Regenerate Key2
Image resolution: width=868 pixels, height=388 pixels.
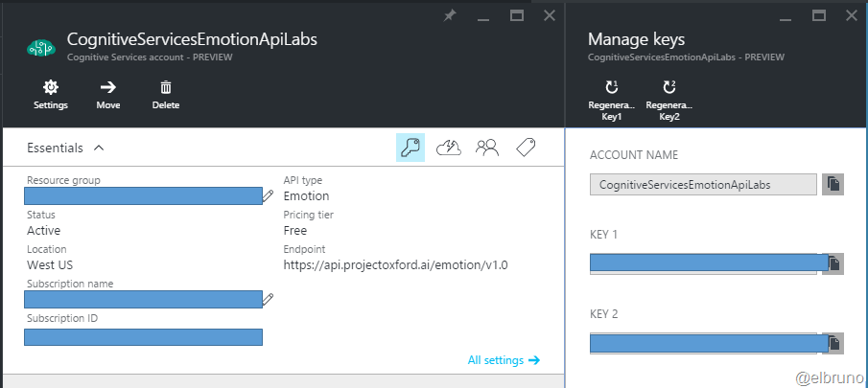[669, 97]
